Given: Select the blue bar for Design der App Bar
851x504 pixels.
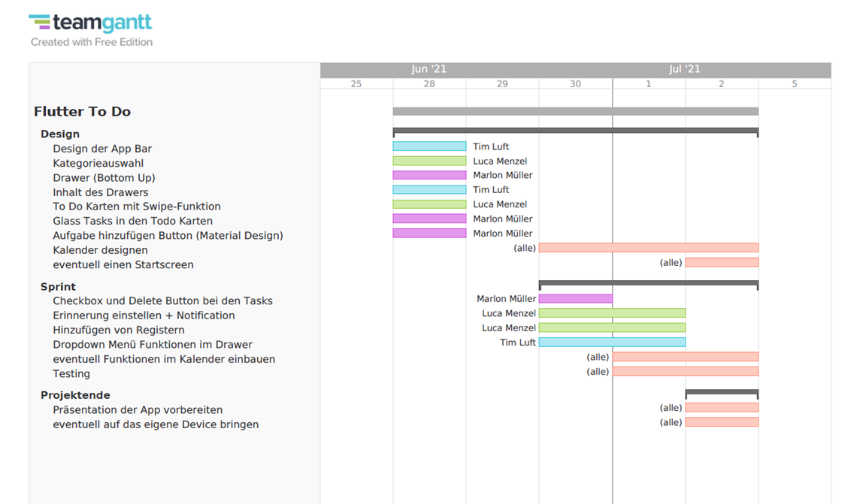Looking at the screenshot, I should click(429, 146).
